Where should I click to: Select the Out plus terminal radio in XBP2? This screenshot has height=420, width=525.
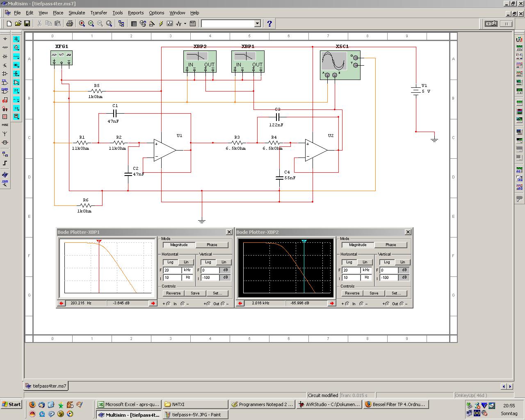(x=388, y=304)
